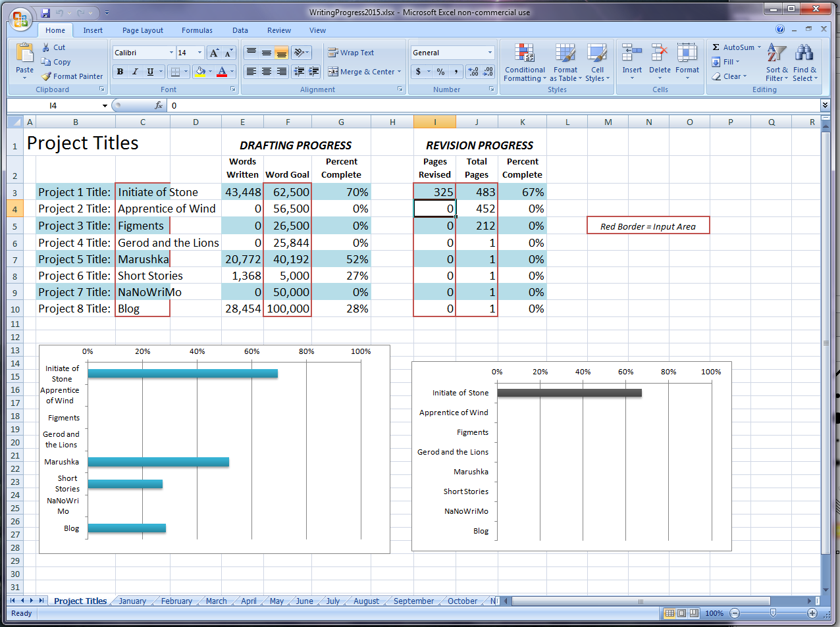Toggle Wrap Text for the cell
The image size is (840, 627).
[x=351, y=53]
